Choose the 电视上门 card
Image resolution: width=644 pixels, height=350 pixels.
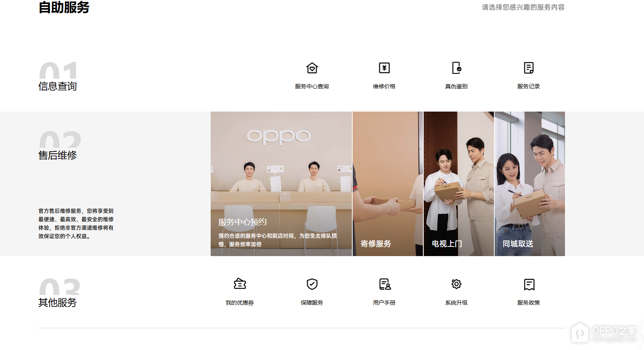(x=459, y=184)
